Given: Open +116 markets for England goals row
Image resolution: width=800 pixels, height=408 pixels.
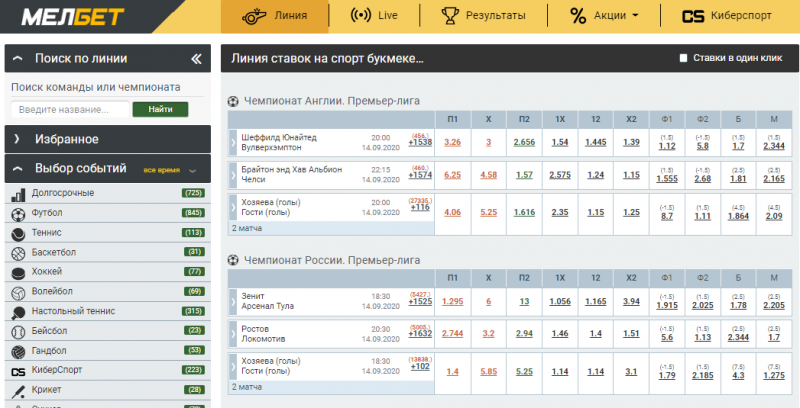Looking at the screenshot, I should coord(420,207).
